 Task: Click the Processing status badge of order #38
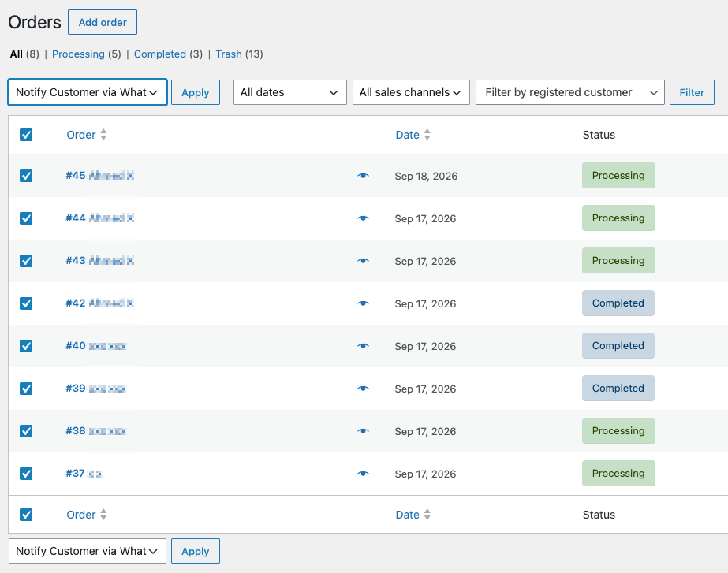coord(618,430)
